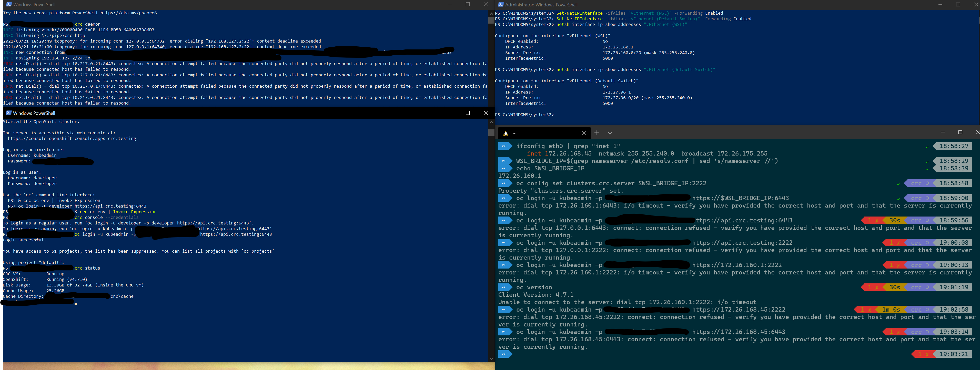Open a new terminal tab with plus
Viewport: 980px width, 370px height.
click(x=597, y=133)
